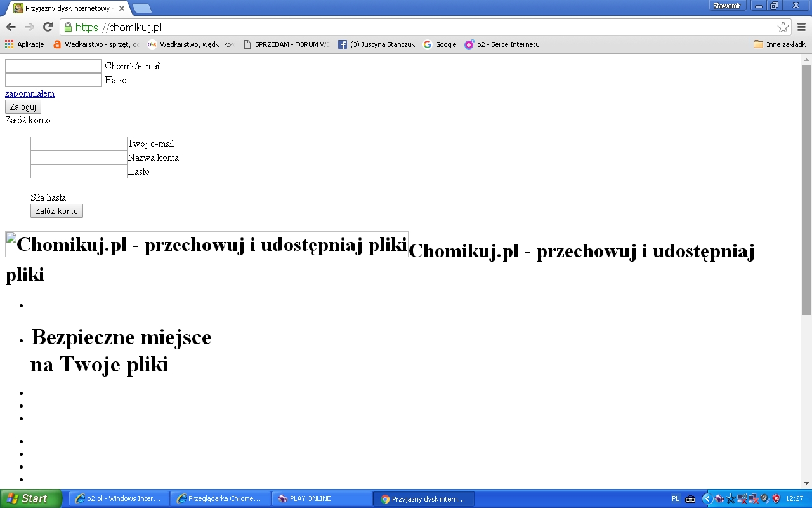Click the address bar showing chomikuj.pl
The height and width of the screenshot is (508, 812).
tap(425, 27)
